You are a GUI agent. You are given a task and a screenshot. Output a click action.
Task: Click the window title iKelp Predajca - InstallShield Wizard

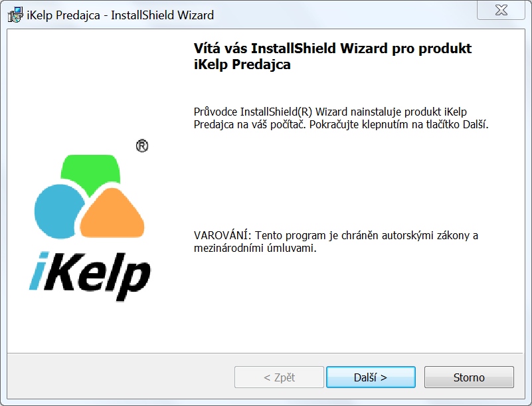coord(120,15)
